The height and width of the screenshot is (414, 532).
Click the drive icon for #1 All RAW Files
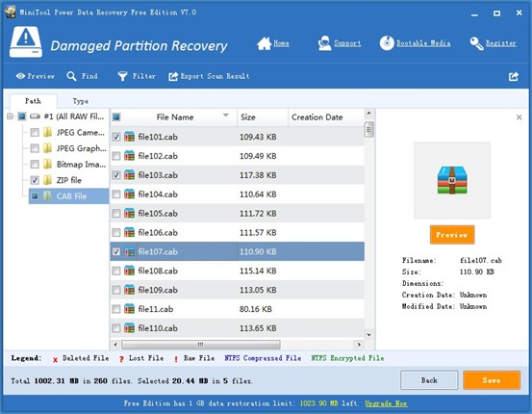coord(35,116)
